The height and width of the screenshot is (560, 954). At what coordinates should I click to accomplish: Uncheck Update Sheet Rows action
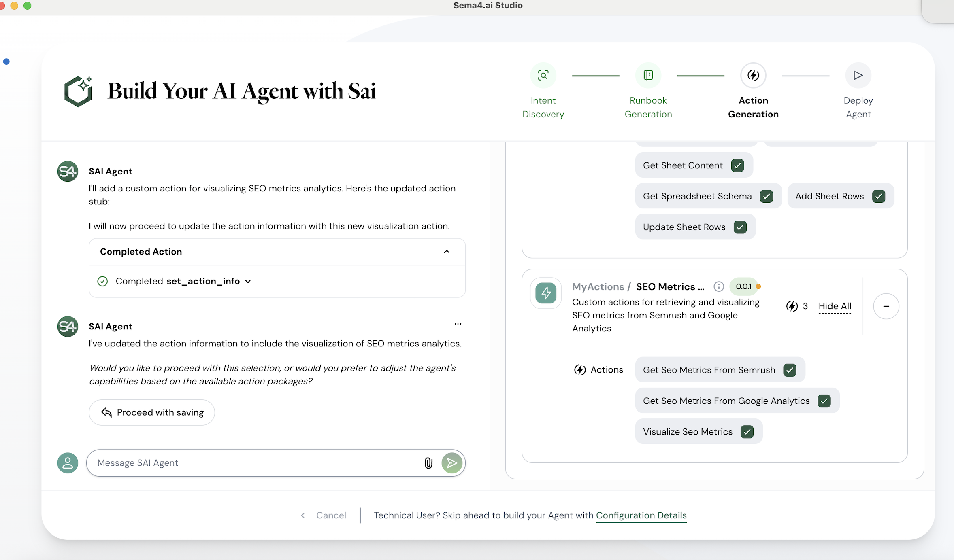[x=740, y=227]
